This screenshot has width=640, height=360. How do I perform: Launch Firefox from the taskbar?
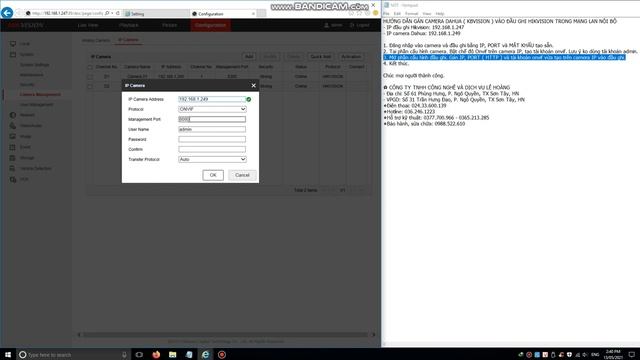tap(156, 355)
